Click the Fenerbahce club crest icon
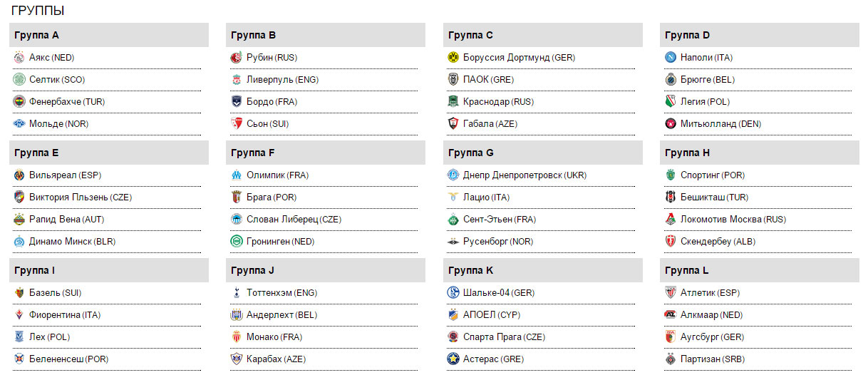Screen dimensions: 868x380 [x=19, y=102]
